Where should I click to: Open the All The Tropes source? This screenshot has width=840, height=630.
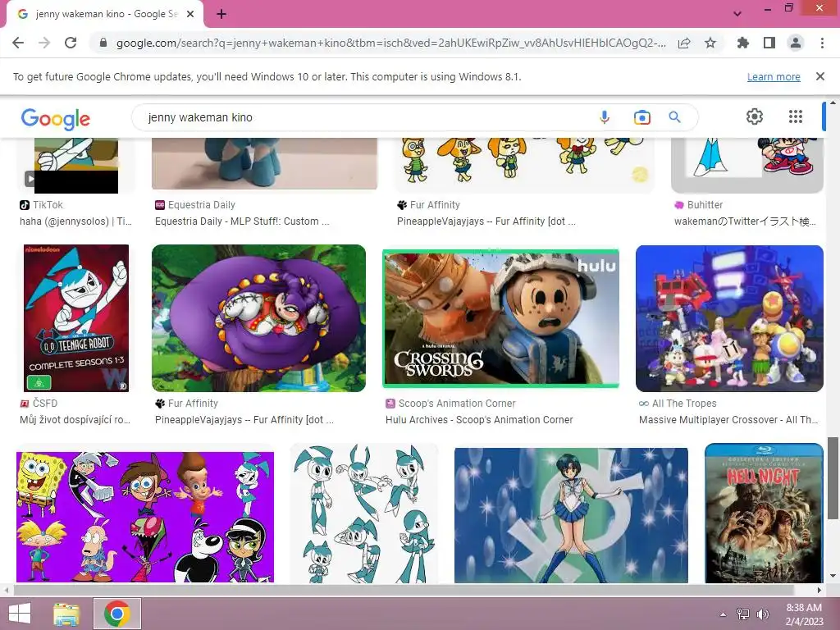(x=678, y=404)
